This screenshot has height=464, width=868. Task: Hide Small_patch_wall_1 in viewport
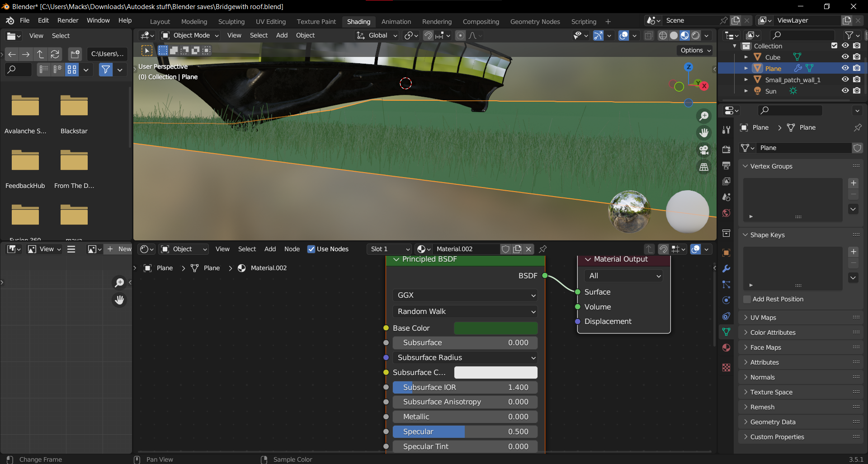pyautogui.click(x=845, y=80)
